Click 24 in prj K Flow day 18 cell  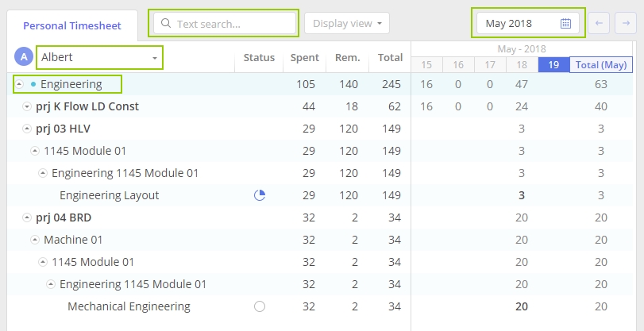point(522,107)
